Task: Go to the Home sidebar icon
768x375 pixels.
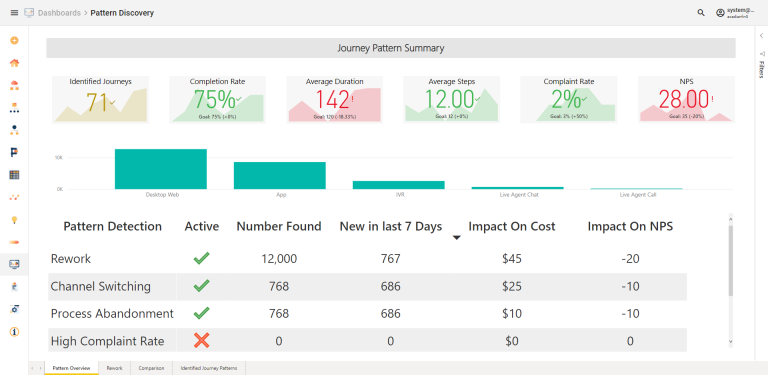Action: [14, 63]
